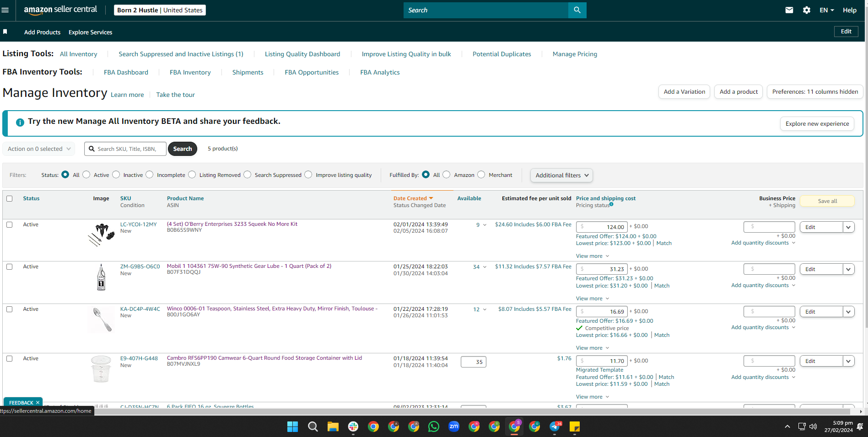Screen dimensions: 868x437
Task: Select the Inactive status radio button
Action: pos(116,175)
